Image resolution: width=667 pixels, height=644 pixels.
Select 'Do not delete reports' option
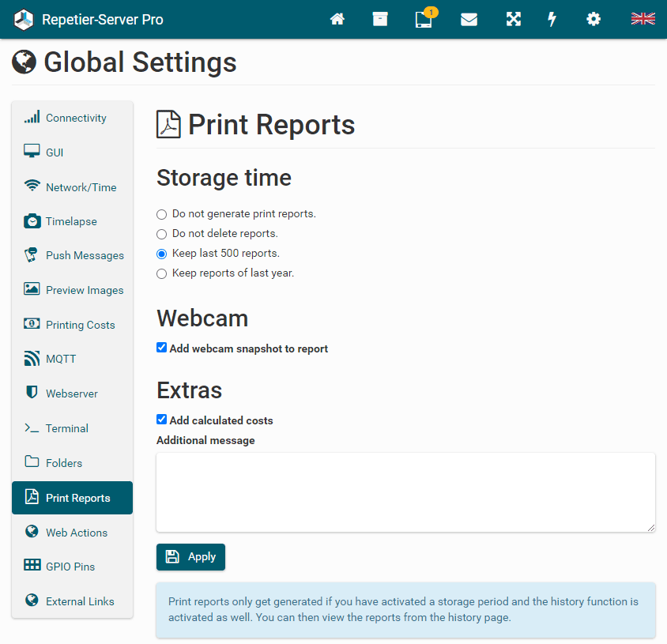pos(162,235)
